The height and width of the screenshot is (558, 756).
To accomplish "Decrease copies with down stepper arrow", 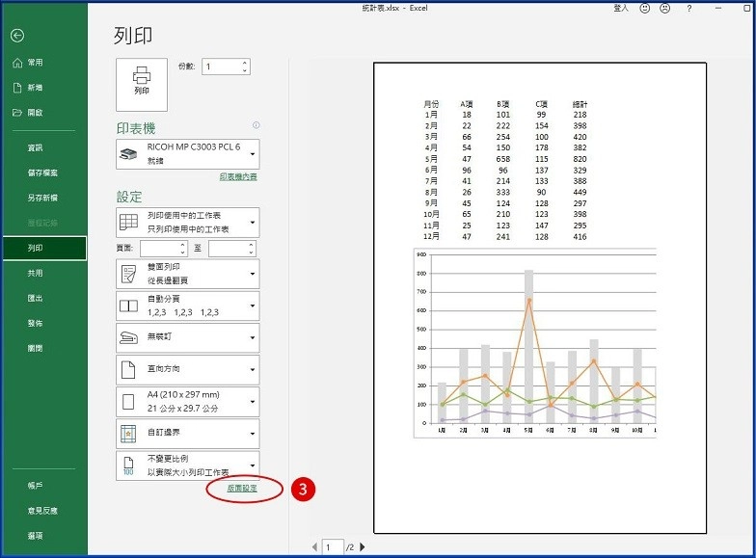I will 245,70.
